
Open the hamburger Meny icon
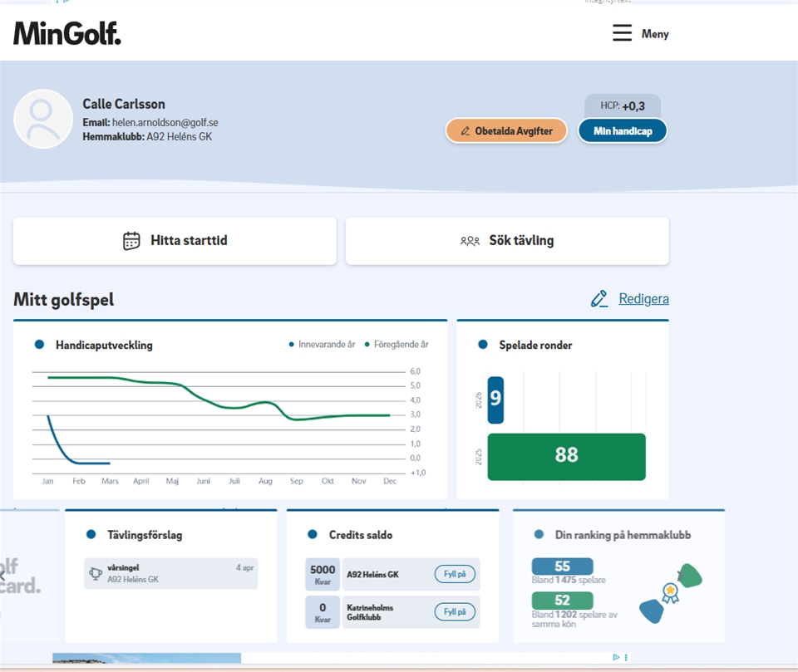click(622, 33)
